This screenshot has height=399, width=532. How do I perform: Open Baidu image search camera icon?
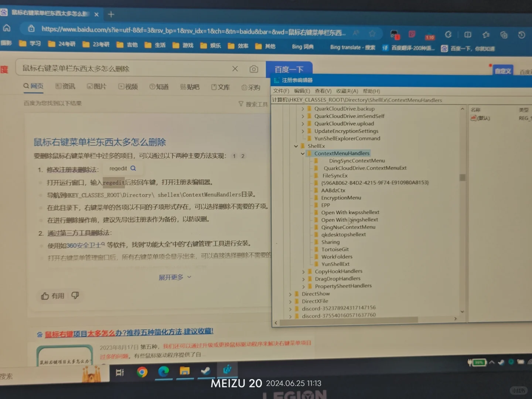click(254, 69)
